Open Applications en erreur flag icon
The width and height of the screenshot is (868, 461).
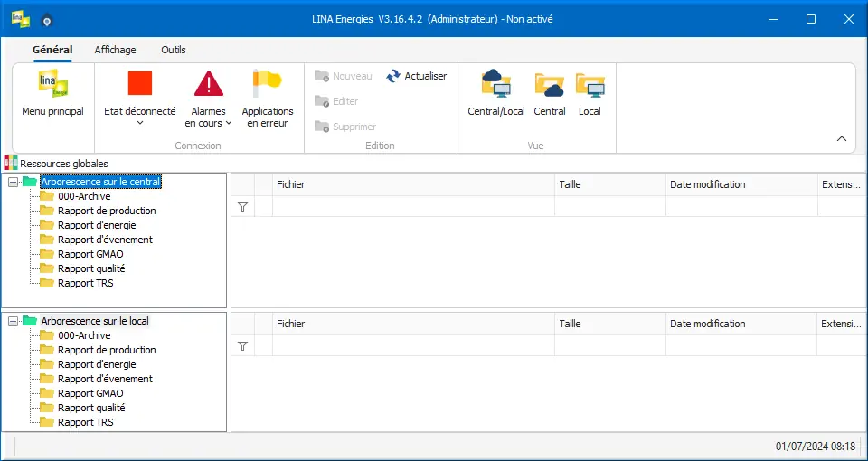pyautogui.click(x=268, y=83)
